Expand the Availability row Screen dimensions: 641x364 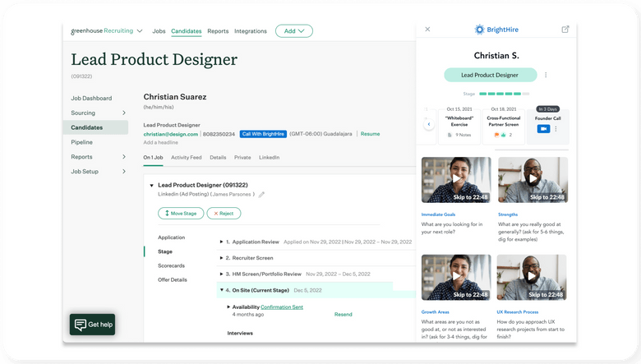(x=228, y=306)
